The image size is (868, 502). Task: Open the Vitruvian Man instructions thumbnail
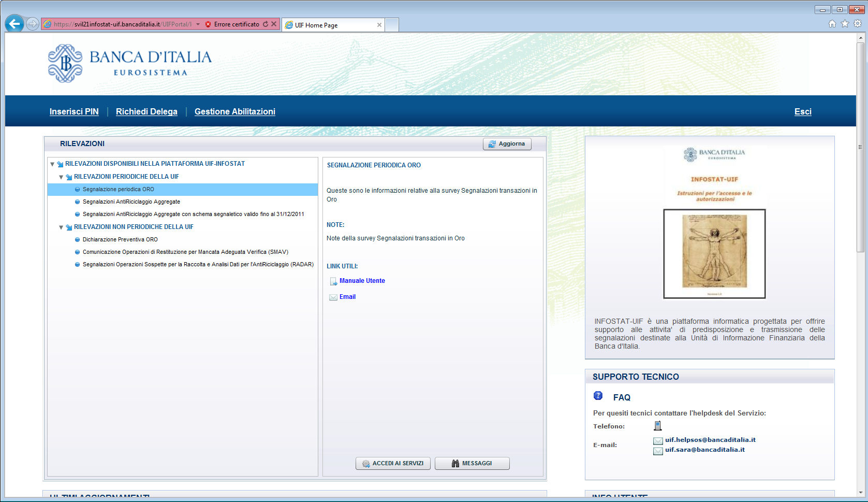[714, 254]
